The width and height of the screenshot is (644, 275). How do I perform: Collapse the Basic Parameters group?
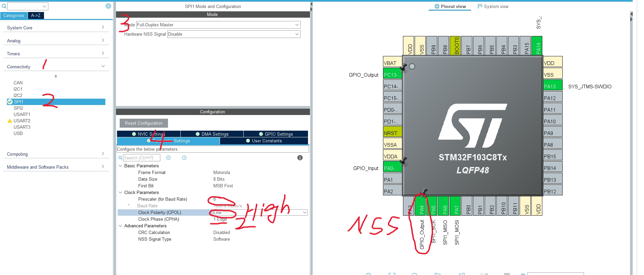click(120, 166)
